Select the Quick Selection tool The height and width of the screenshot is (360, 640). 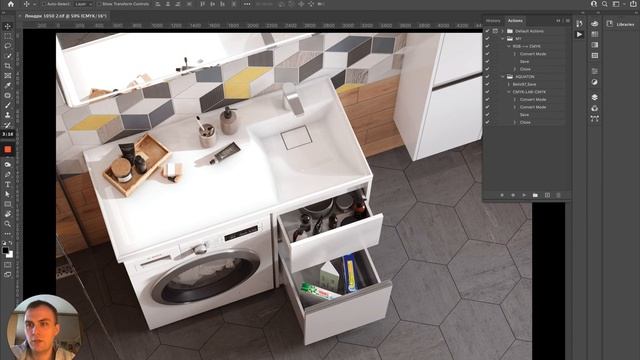(x=7, y=56)
